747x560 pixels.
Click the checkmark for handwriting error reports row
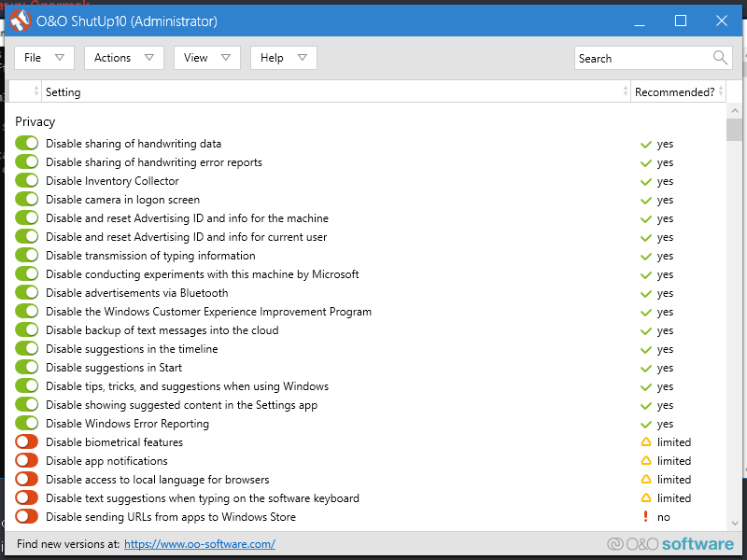click(646, 162)
